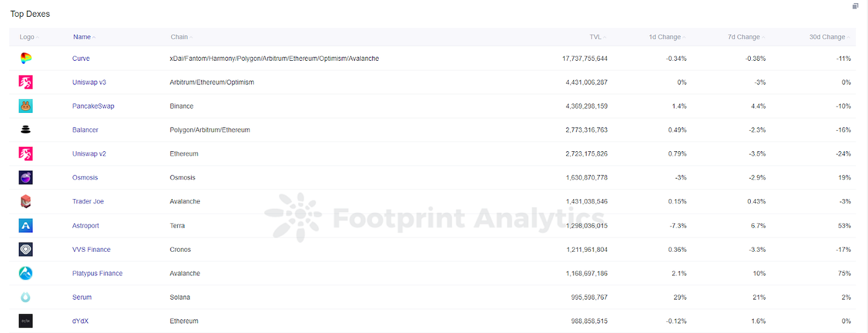868x333 pixels.
Task: Open the Trader Joe link
Action: pos(88,202)
